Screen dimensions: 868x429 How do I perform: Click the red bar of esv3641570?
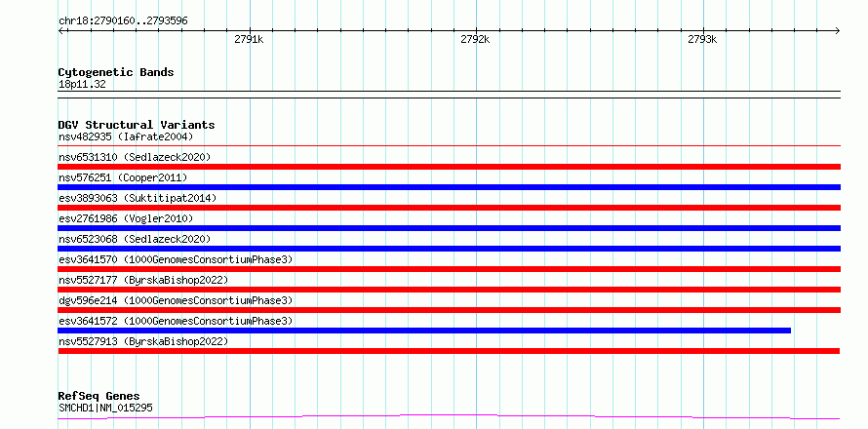pyautogui.click(x=450, y=269)
